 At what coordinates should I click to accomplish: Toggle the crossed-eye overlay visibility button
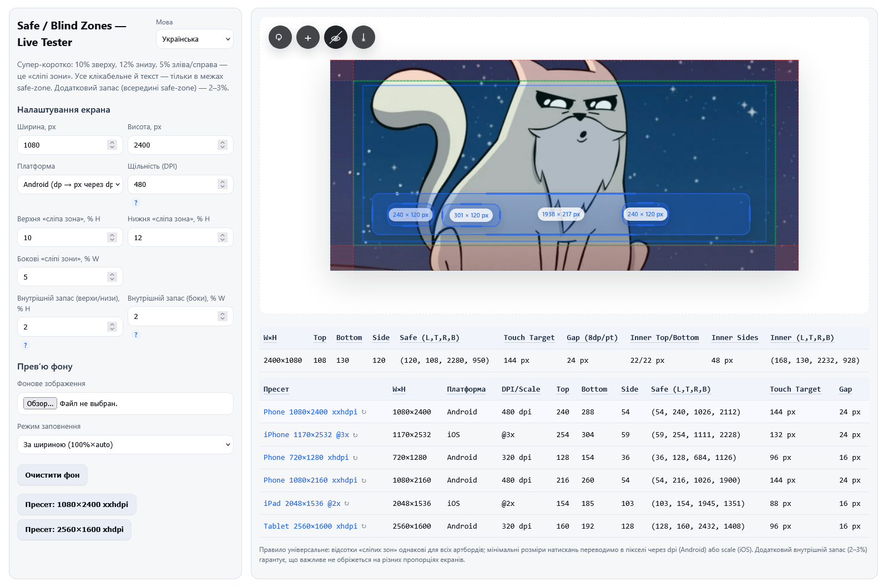pyautogui.click(x=335, y=38)
